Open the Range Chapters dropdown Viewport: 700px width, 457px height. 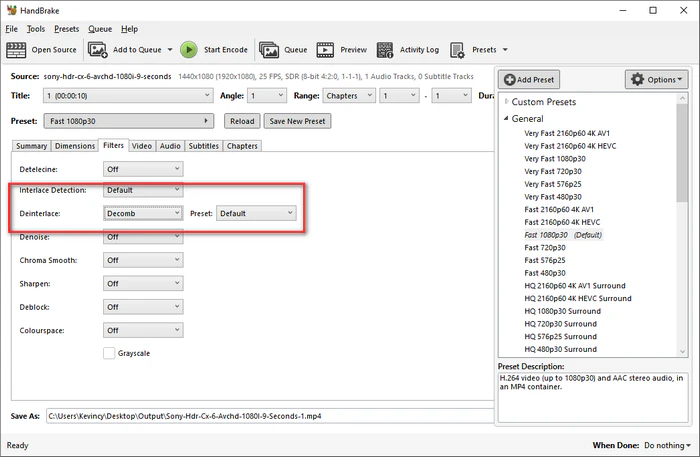(349, 96)
